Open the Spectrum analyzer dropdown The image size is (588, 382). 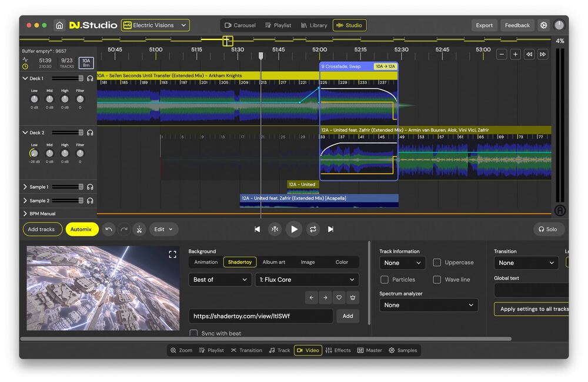[x=428, y=305]
